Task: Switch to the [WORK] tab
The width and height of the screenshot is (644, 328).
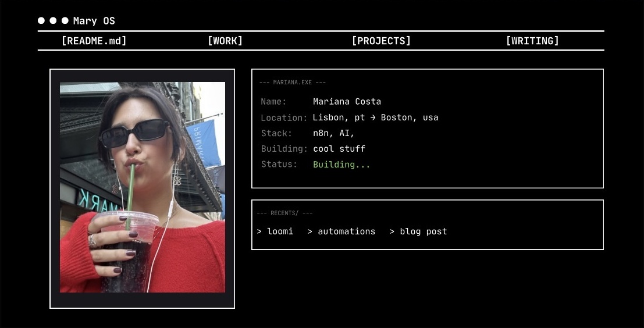Action: coord(225,41)
